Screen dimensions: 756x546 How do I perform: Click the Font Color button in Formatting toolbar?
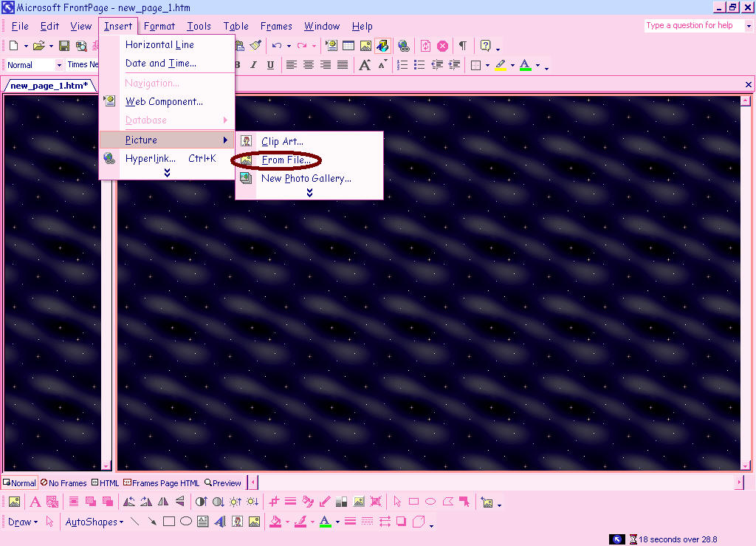526,65
